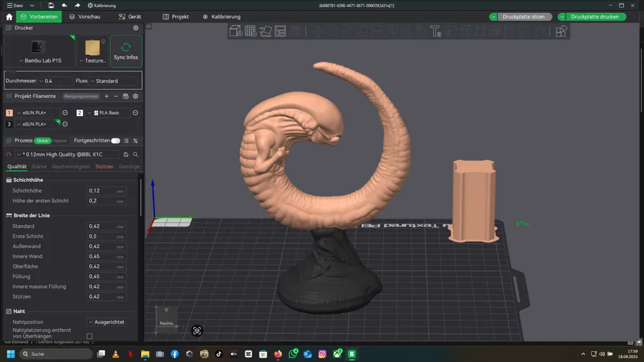This screenshot has height=362, width=644.
Task: Click Reinigungsvolumen button
Action: pos(81,96)
